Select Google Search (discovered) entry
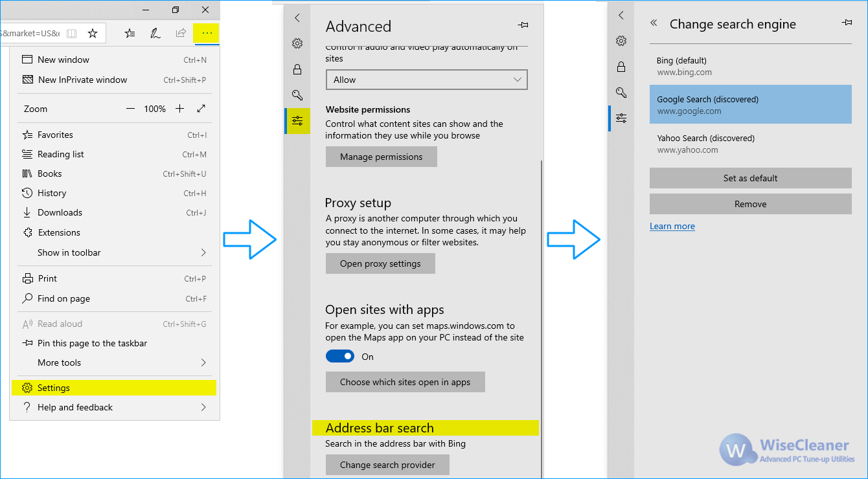Viewport: 868px width, 479px height. pyautogui.click(x=751, y=104)
